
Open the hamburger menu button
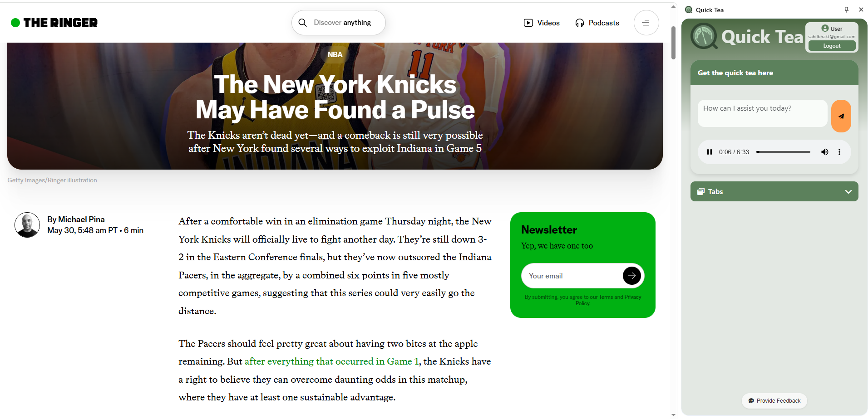click(x=646, y=23)
